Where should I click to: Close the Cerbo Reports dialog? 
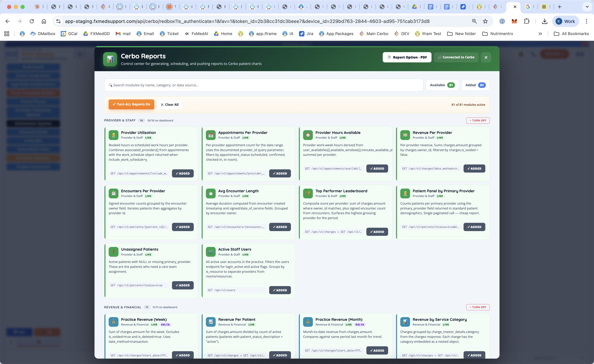tap(486, 57)
